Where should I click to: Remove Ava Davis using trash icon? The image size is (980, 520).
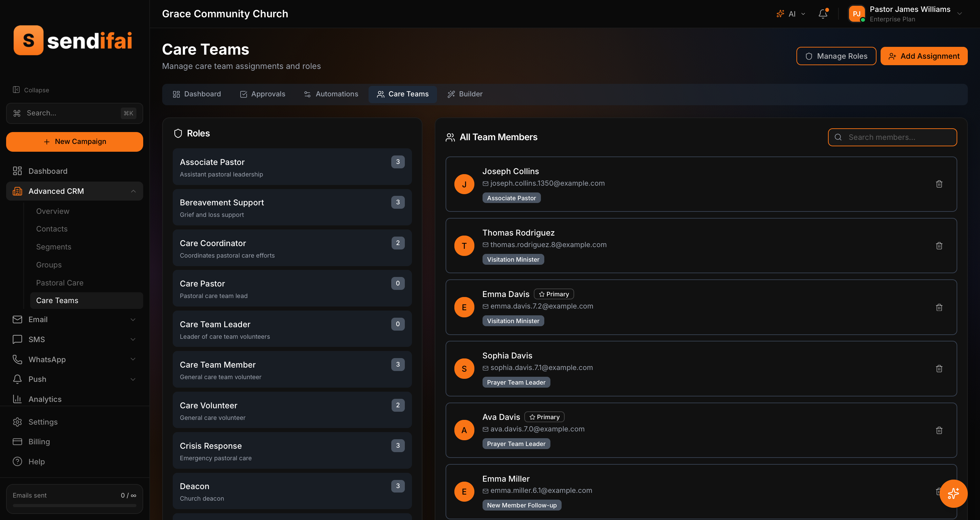click(x=939, y=430)
